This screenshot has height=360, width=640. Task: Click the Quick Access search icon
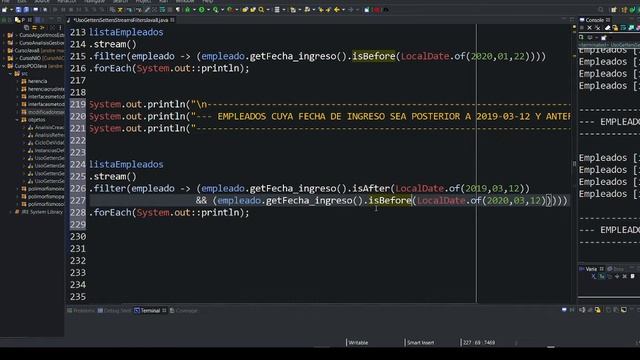601,9
